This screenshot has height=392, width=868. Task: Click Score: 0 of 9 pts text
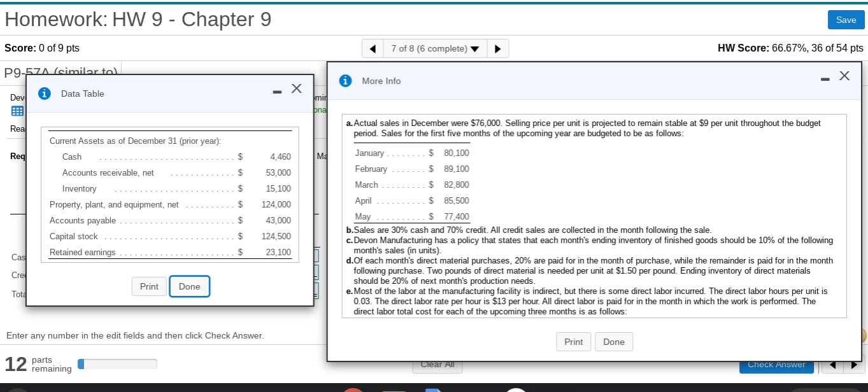tap(42, 48)
